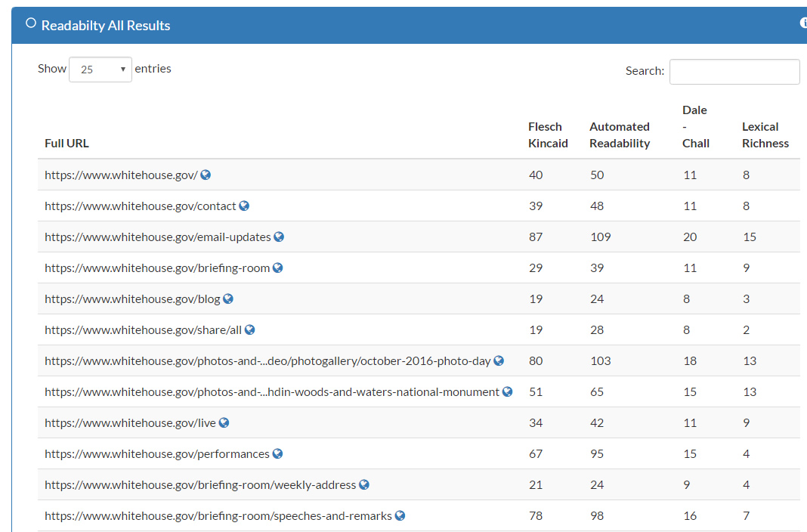Sort by the Dale-Chall column header
Viewport: 807px width, 532px height.
(x=696, y=126)
